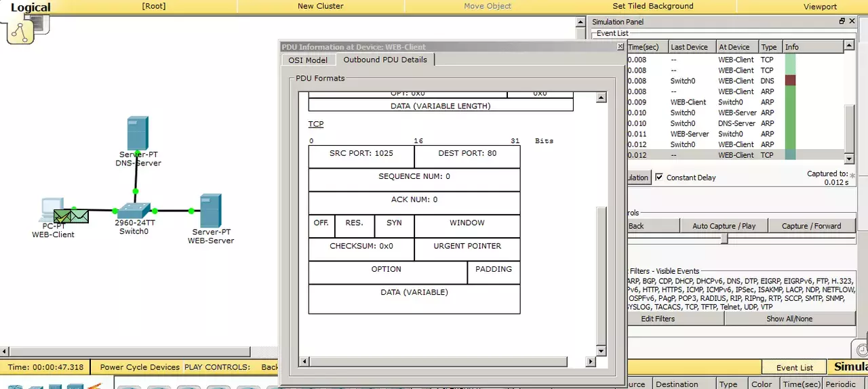Click Set Tiled Background
Viewport: 868px width, 389px height.
click(653, 6)
